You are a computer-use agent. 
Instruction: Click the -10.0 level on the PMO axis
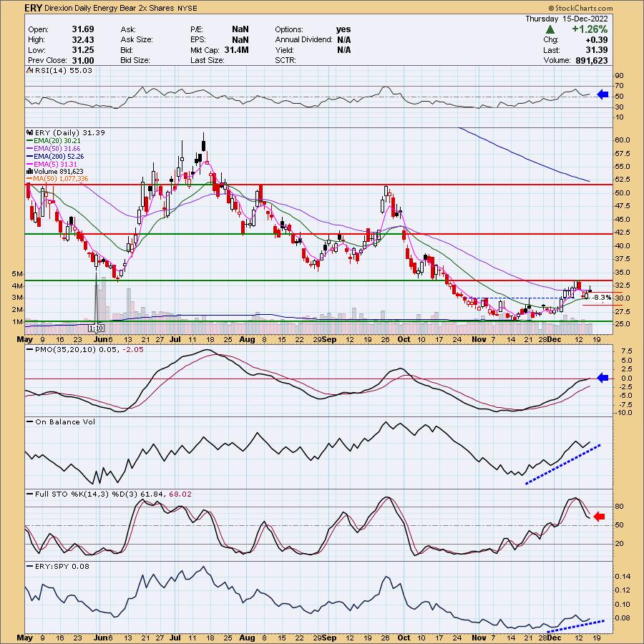tap(623, 413)
